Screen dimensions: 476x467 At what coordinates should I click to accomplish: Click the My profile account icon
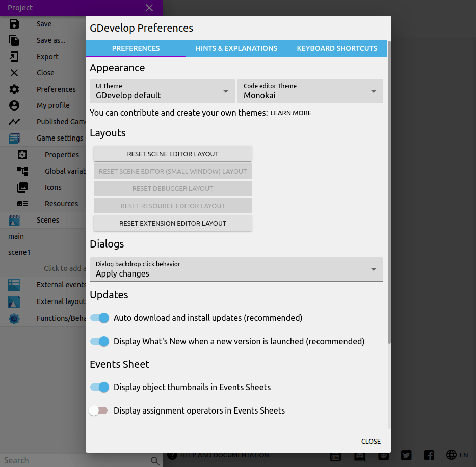click(14, 105)
